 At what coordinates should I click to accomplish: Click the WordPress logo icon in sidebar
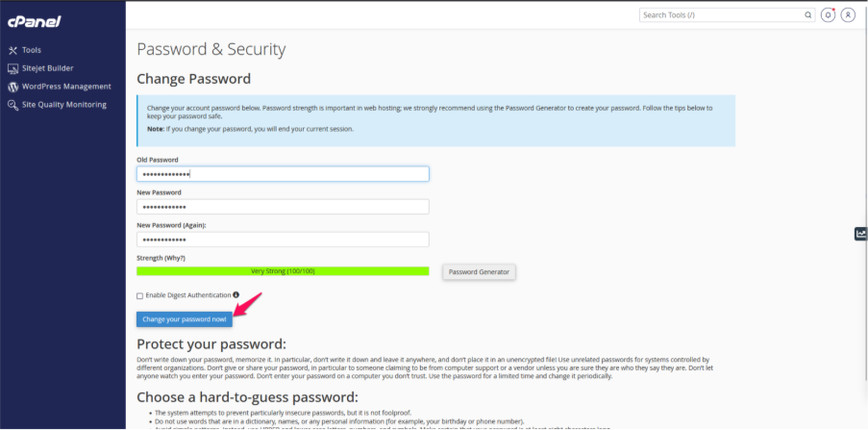[12, 87]
